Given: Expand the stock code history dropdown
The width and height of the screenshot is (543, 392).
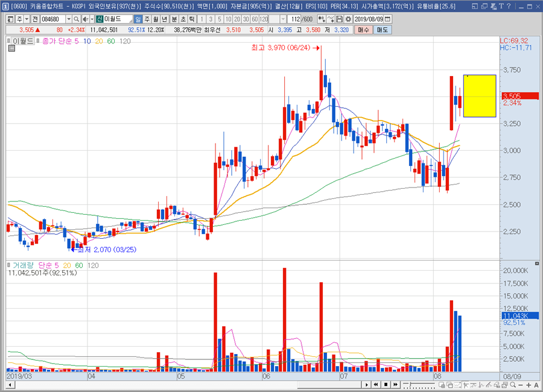Looking at the screenshot, I should [69, 19].
